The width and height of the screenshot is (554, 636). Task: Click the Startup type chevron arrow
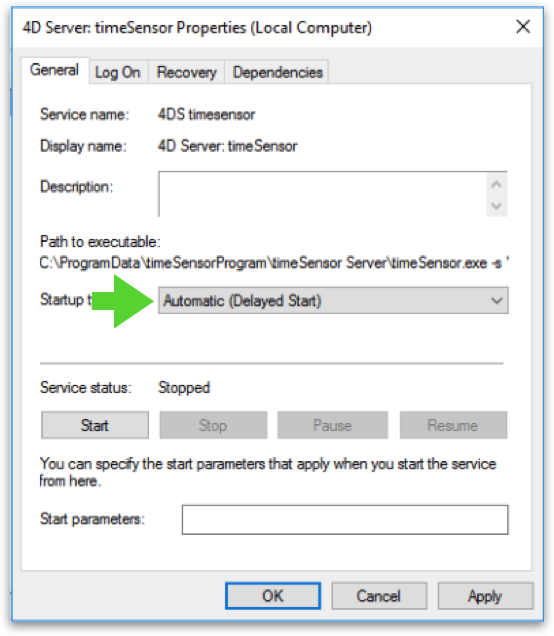coord(496,301)
